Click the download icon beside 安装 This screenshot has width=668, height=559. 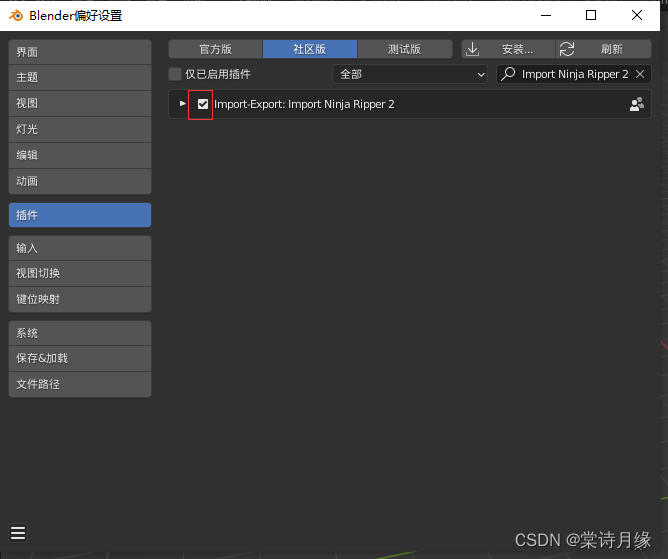[472, 49]
